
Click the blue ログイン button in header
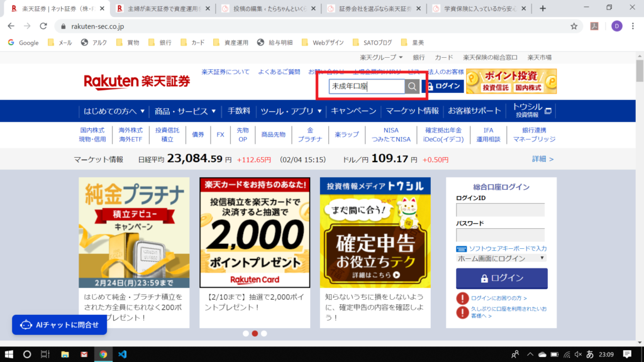click(443, 86)
